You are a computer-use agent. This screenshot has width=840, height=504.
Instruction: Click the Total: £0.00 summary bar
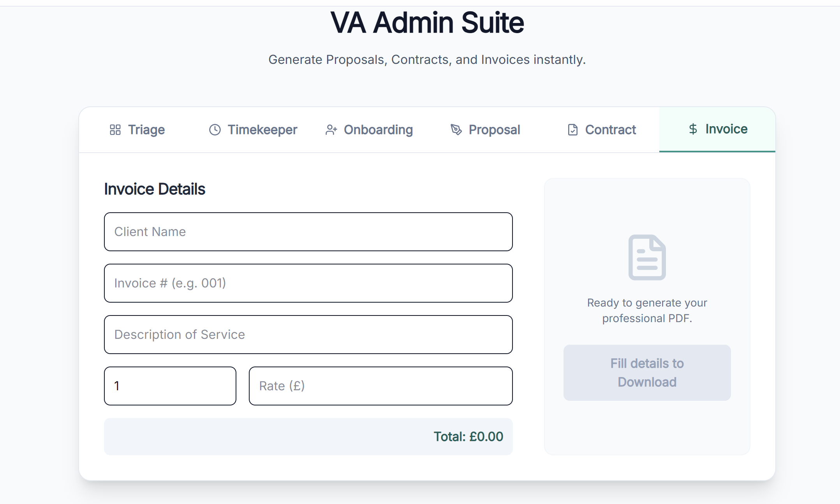tap(308, 437)
